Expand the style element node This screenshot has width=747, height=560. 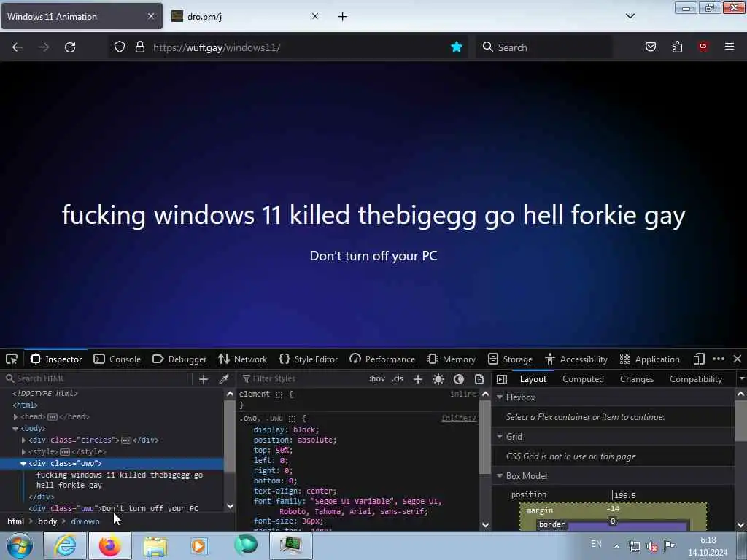pyautogui.click(x=23, y=452)
